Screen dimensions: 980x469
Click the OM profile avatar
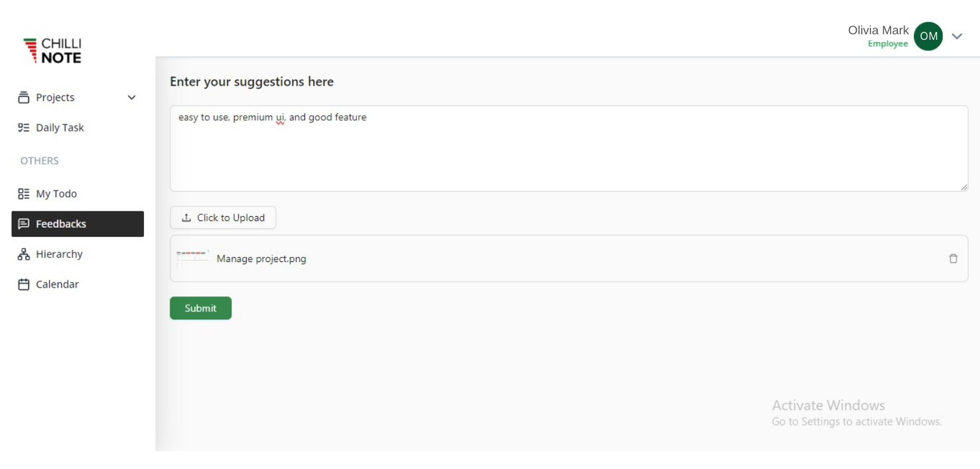928,36
